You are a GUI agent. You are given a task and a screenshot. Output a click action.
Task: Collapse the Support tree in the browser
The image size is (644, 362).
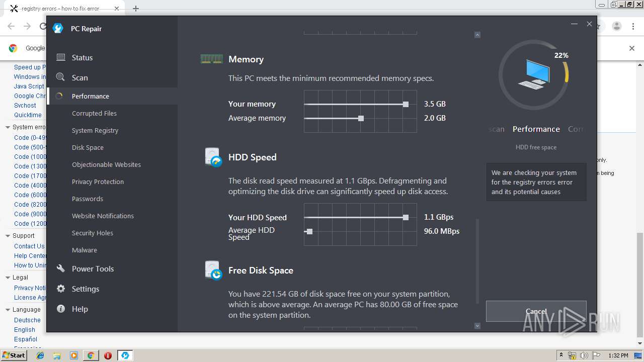8,235
